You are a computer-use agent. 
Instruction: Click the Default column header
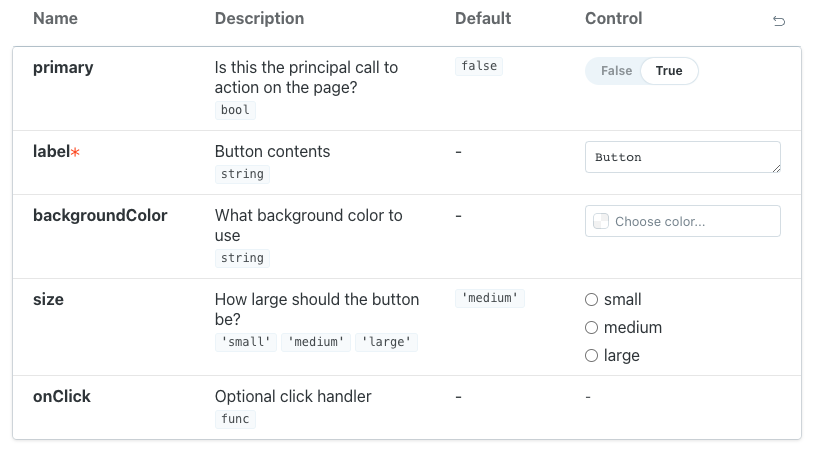pyautogui.click(x=483, y=18)
